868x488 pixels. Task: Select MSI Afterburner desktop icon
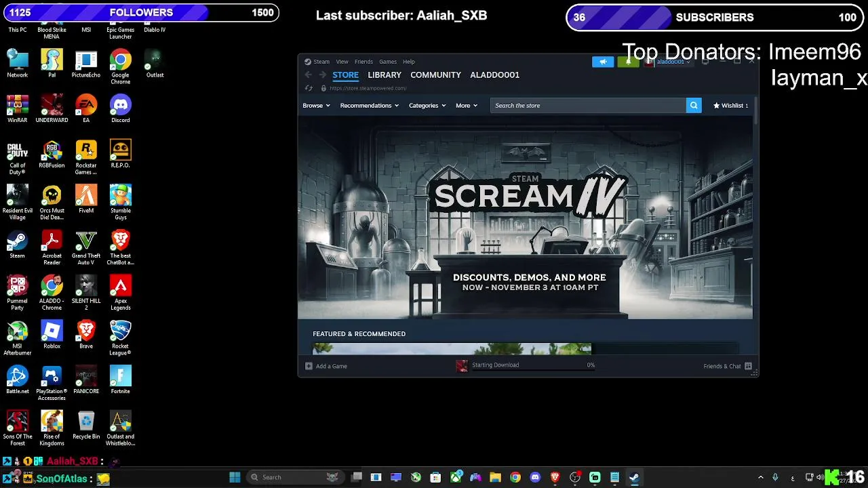click(x=18, y=338)
